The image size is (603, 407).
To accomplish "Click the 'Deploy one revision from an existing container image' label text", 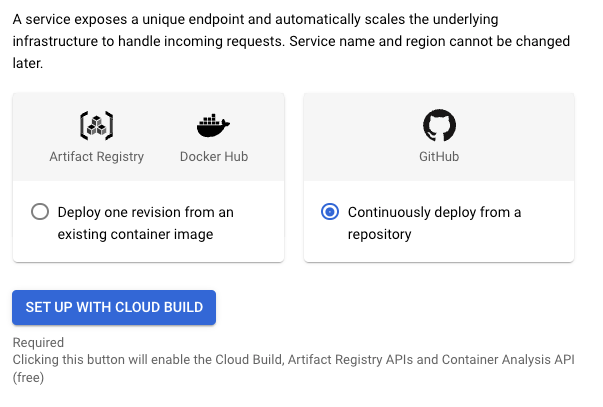I will 145,223.
